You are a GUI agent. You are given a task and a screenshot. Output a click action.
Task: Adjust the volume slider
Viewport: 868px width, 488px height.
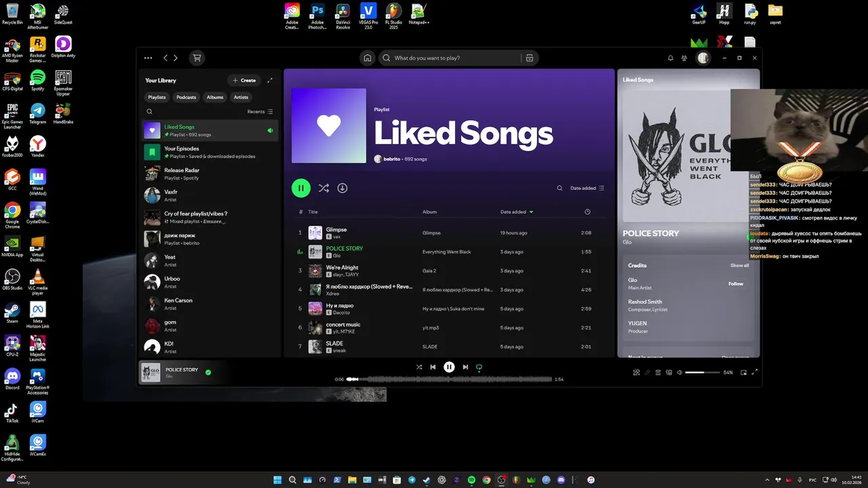(x=702, y=372)
